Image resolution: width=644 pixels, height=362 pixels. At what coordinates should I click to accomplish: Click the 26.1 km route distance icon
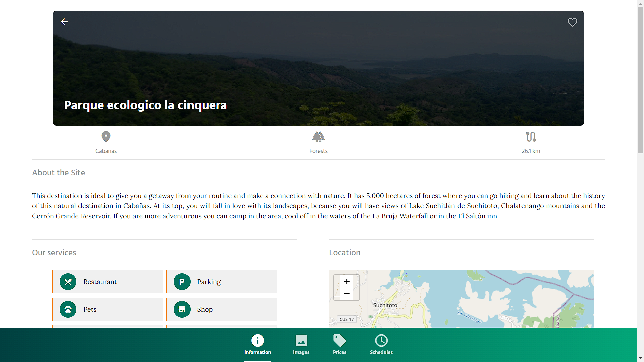point(531,137)
